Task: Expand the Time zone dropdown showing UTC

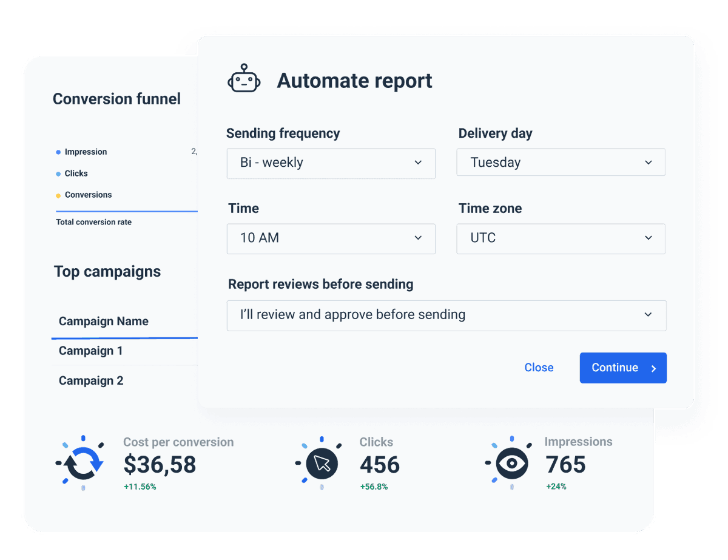Action: (561, 238)
